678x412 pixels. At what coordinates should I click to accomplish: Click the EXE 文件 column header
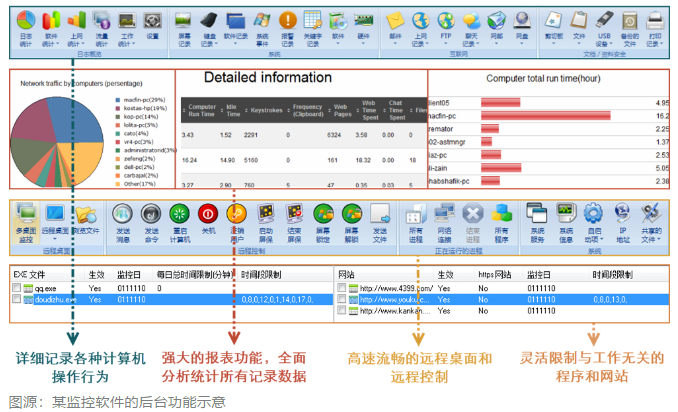(x=28, y=272)
